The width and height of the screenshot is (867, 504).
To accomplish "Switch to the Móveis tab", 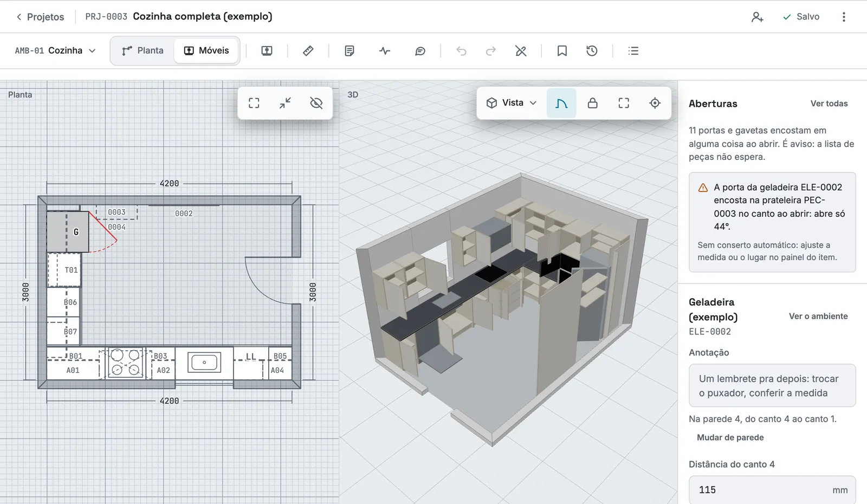I will tap(206, 50).
